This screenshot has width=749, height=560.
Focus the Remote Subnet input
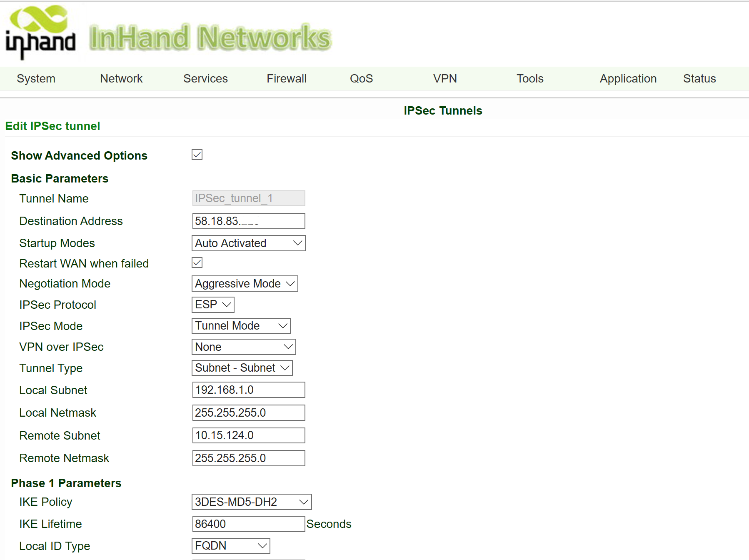[248, 435]
